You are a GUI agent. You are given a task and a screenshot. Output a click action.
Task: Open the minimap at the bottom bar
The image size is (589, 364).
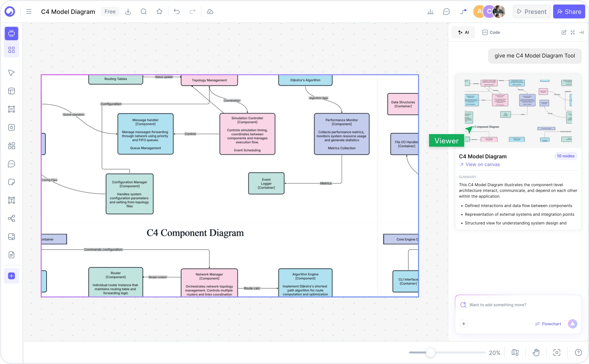tap(515, 352)
